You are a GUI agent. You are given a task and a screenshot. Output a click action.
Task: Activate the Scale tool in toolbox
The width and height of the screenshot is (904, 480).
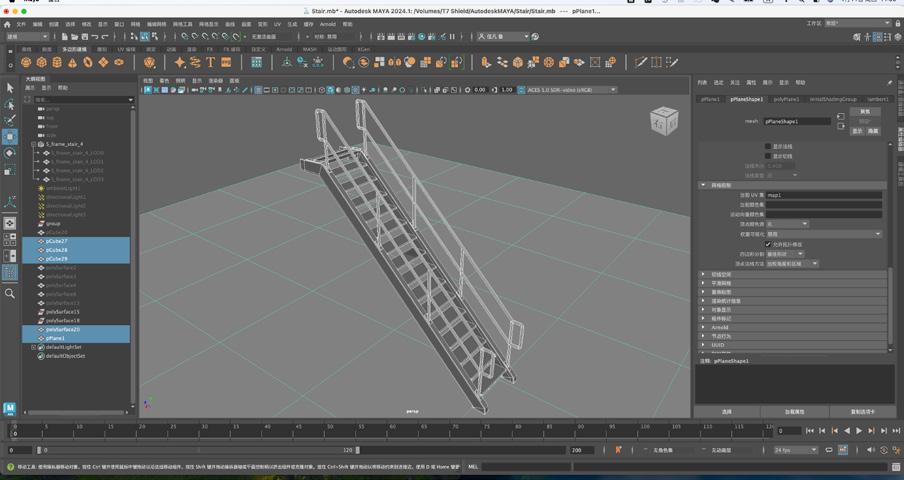10,170
